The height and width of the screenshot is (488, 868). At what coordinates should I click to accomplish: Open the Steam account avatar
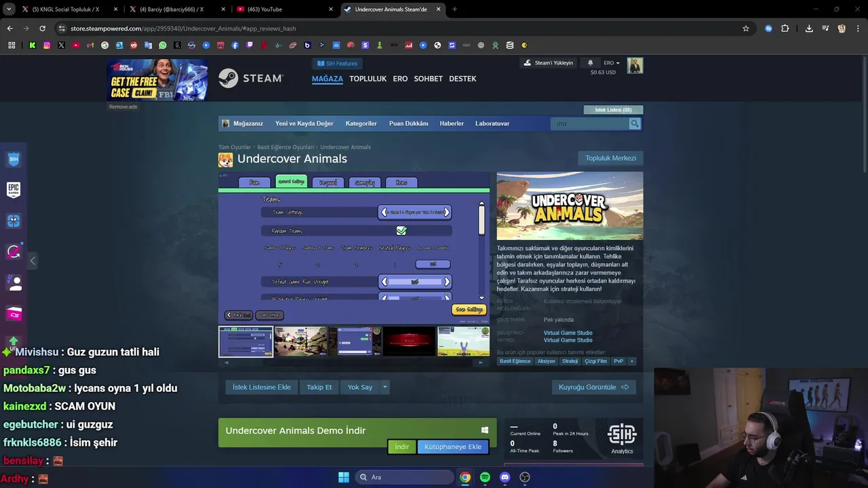point(635,66)
